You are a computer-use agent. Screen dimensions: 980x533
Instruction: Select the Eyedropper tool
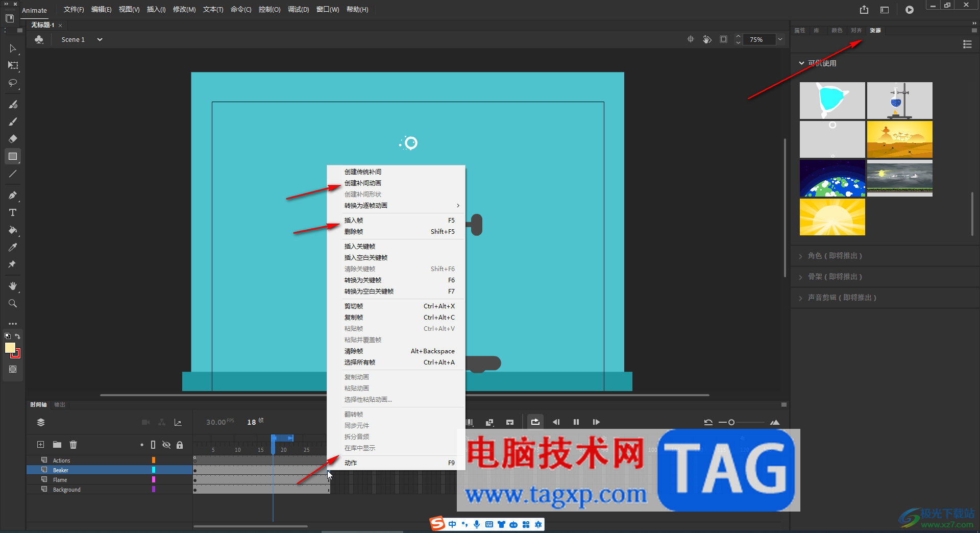(13, 248)
